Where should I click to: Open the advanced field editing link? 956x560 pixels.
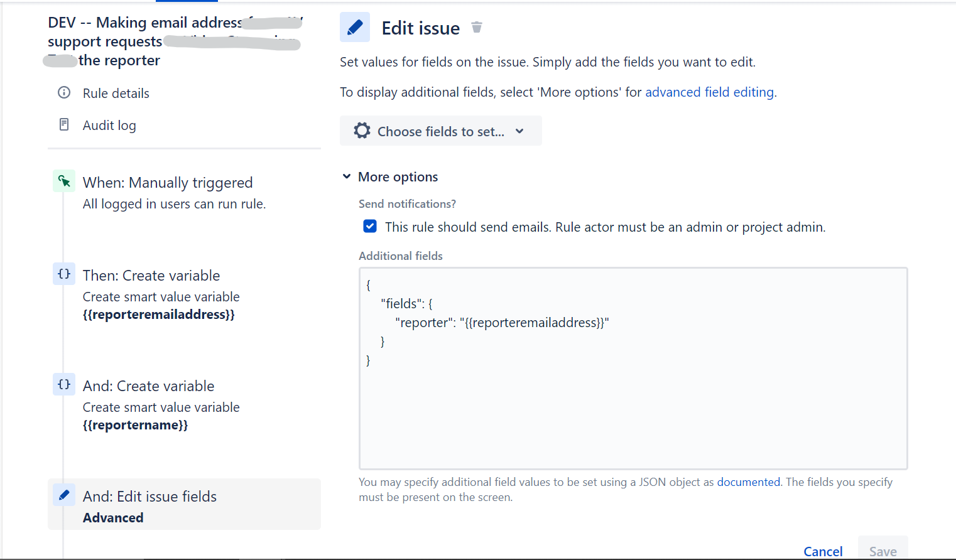[709, 92]
